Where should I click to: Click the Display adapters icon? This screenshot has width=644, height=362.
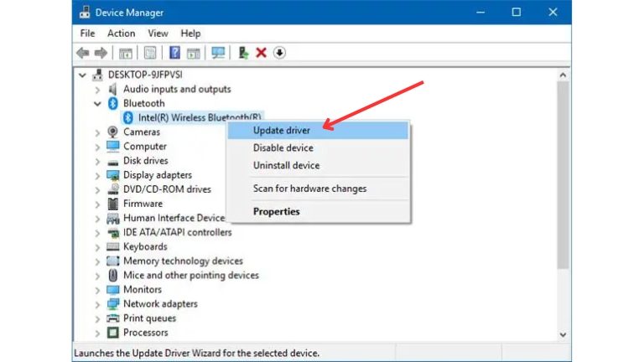click(112, 175)
